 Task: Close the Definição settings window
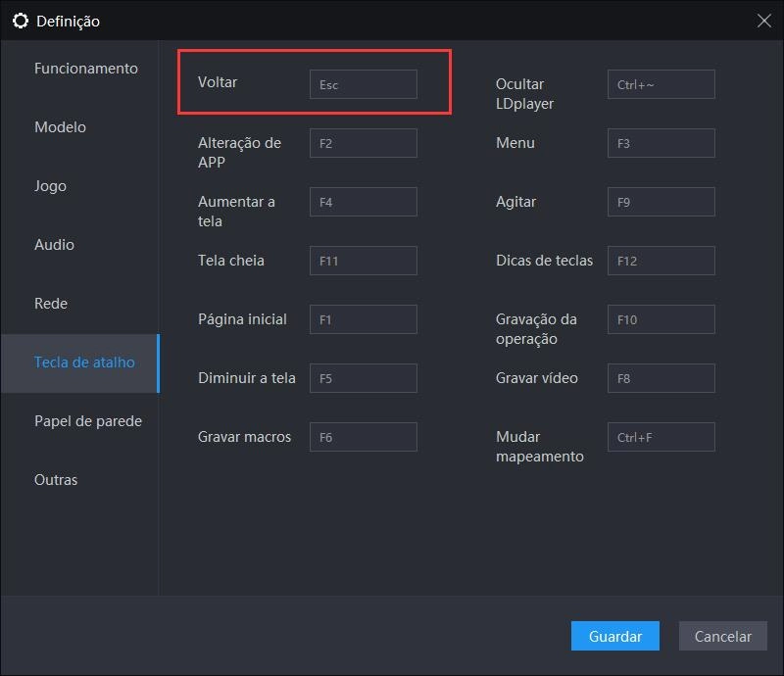pos(764,21)
